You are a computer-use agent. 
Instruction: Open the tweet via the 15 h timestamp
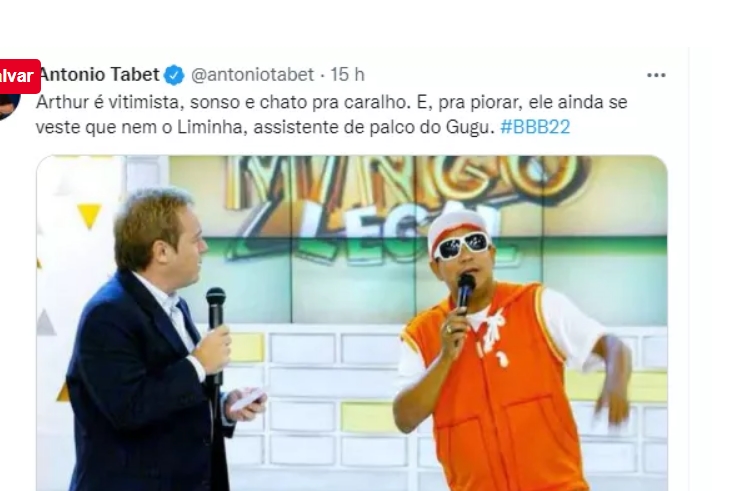(x=347, y=75)
